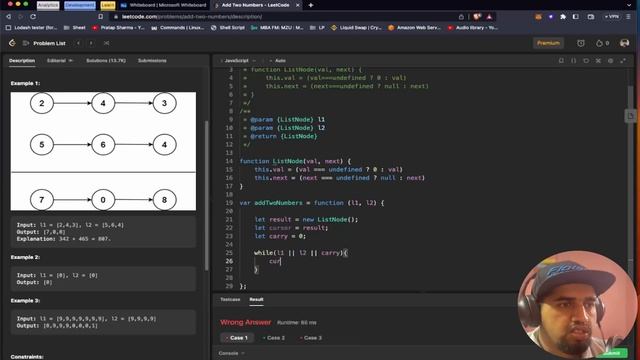Select Case 3 result

(x=310, y=338)
